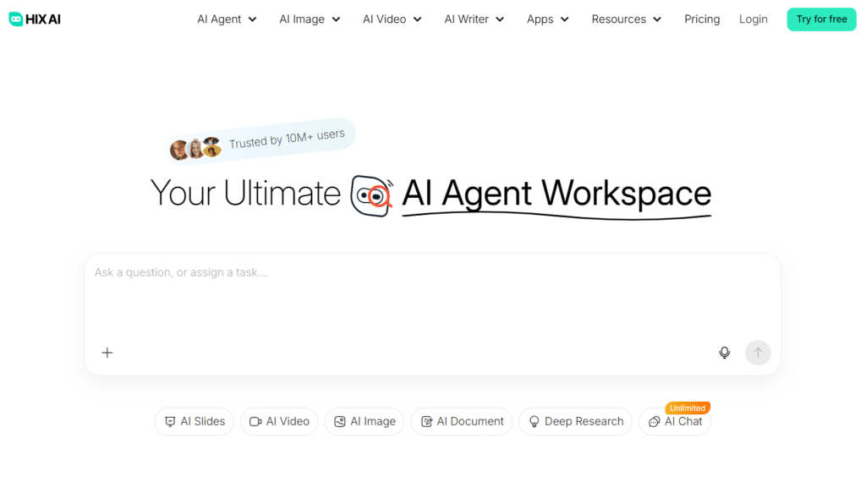Image resolution: width=866 pixels, height=504 pixels.
Task: Click the orange Unlimited badge
Action: point(688,408)
